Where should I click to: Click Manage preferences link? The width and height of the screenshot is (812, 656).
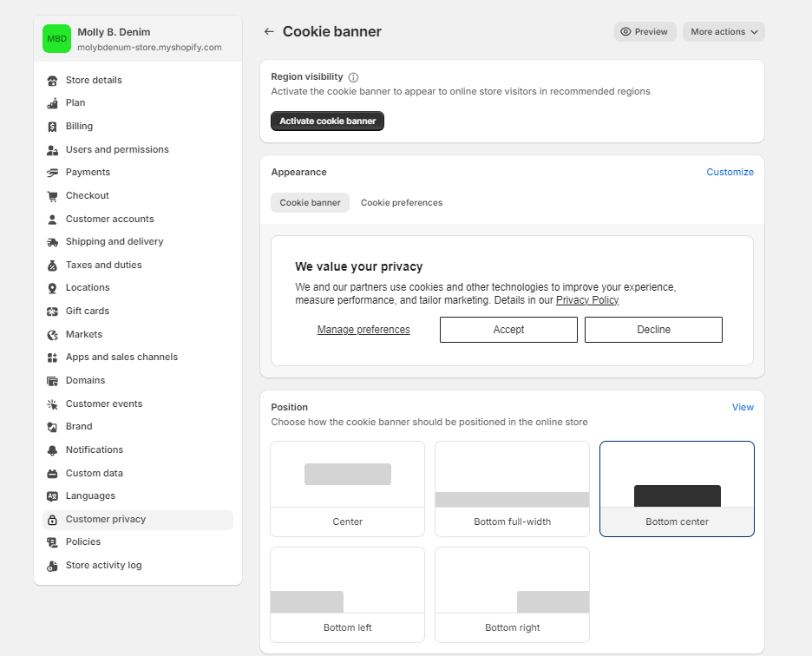point(363,330)
